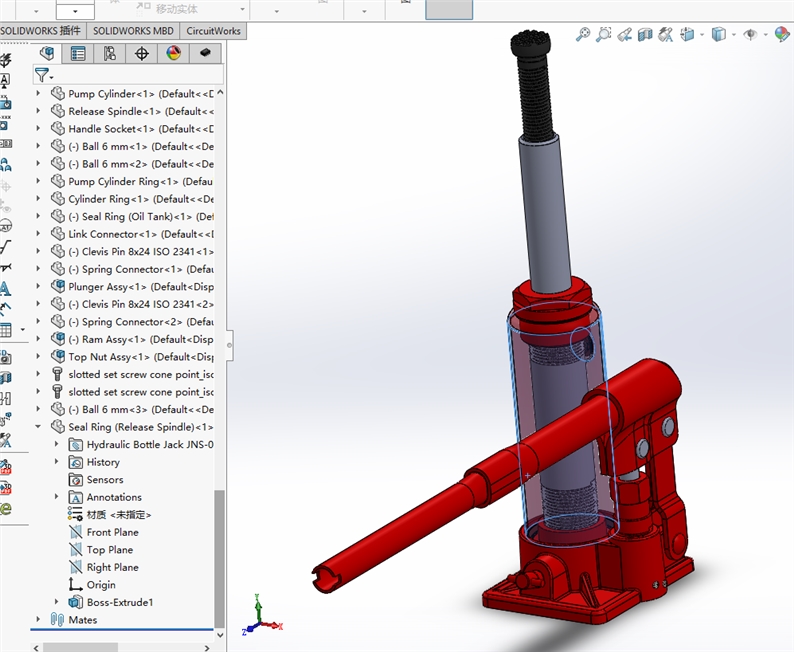Click the panel collapse handle

229,345
